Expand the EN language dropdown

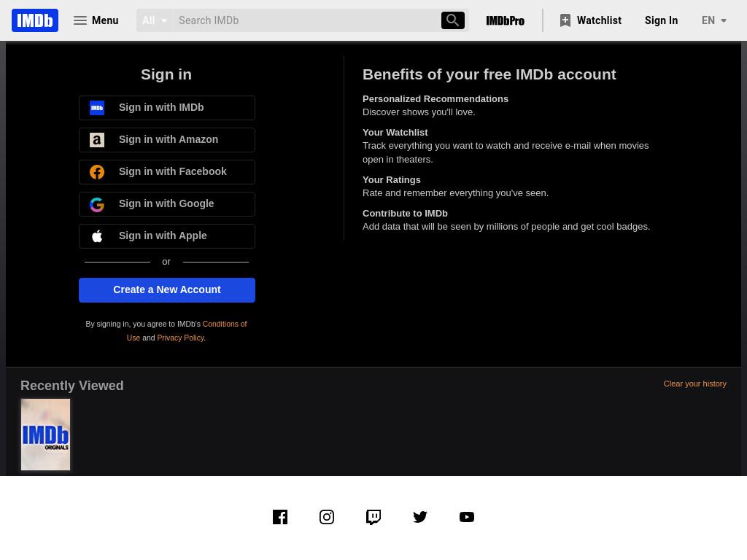coord(713,20)
